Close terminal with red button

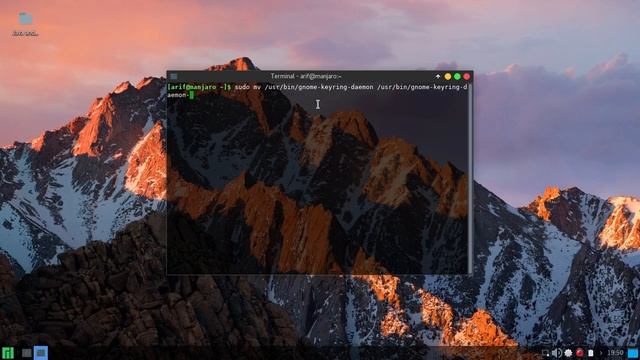[467, 76]
